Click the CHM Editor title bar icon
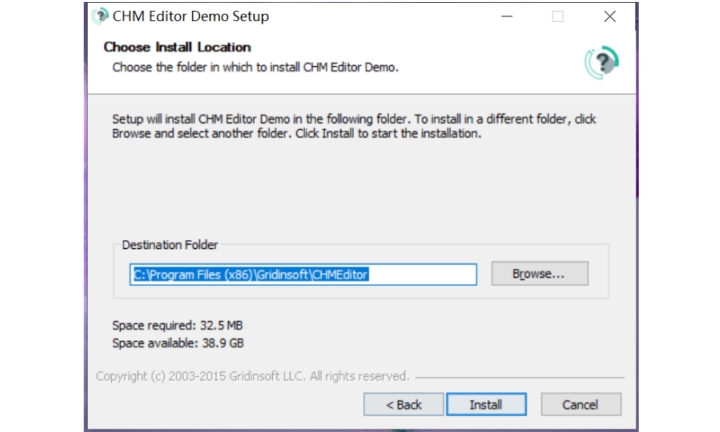 [100, 16]
